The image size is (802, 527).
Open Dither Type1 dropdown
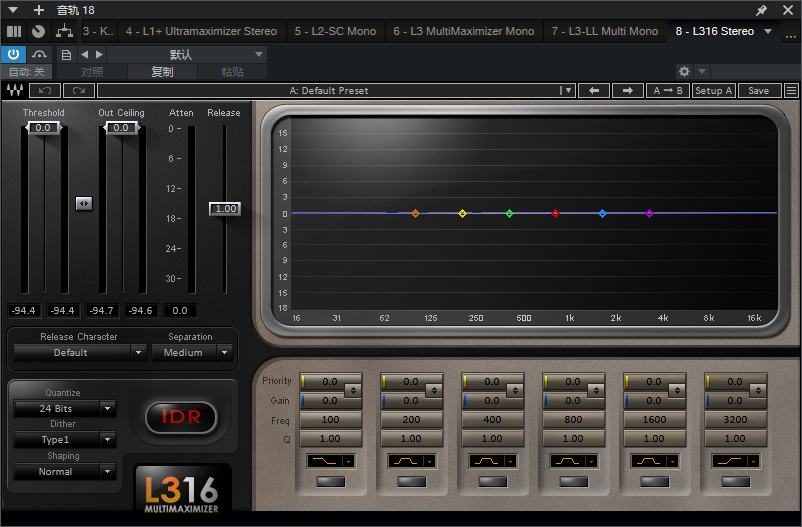(65, 440)
